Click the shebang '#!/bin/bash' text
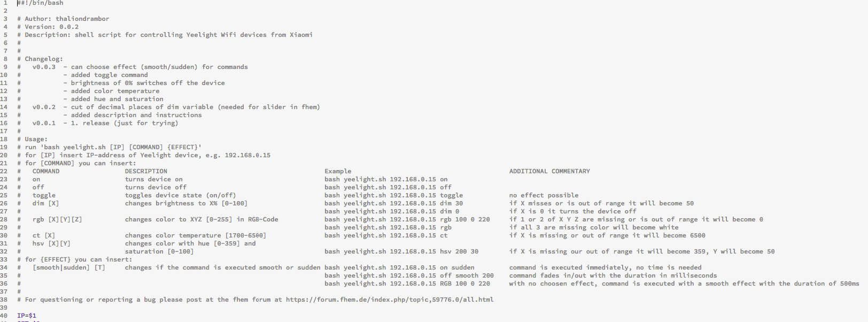 click(x=41, y=3)
